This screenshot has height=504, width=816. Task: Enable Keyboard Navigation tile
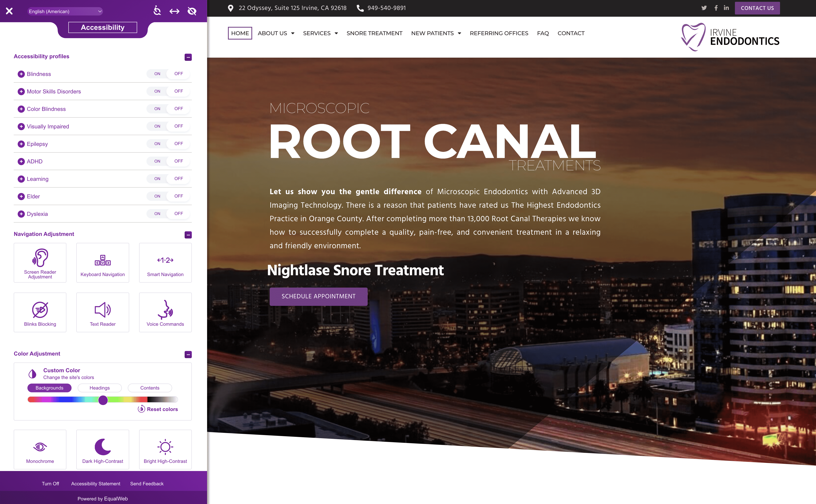(103, 263)
